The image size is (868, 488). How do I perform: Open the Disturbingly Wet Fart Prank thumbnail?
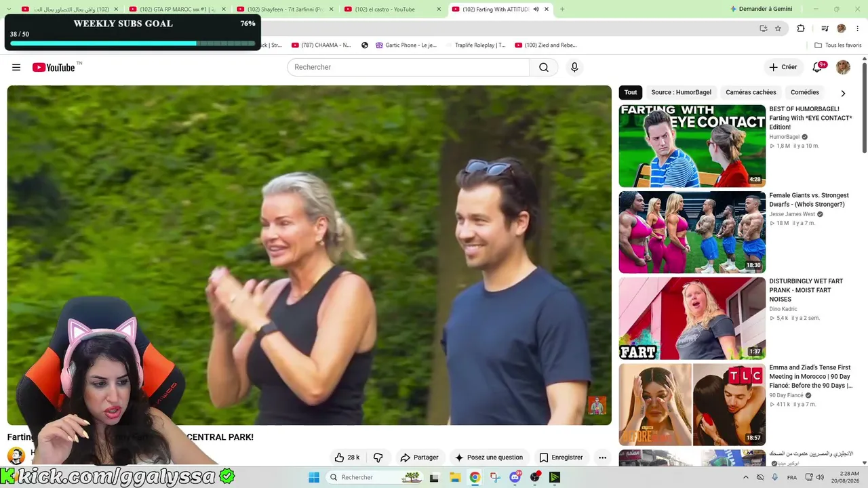[692, 319]
